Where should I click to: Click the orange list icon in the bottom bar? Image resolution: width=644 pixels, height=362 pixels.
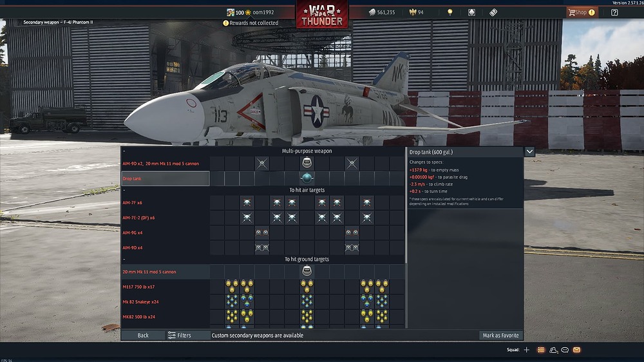(541, 350)
